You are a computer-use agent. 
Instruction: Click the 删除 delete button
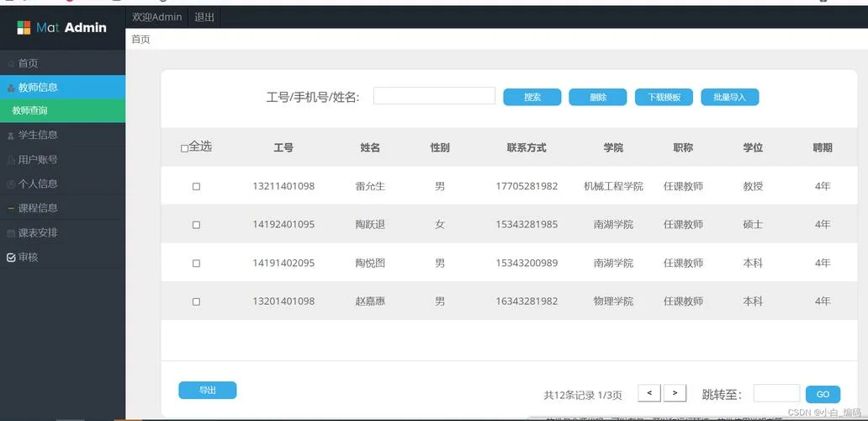(598, 97)
